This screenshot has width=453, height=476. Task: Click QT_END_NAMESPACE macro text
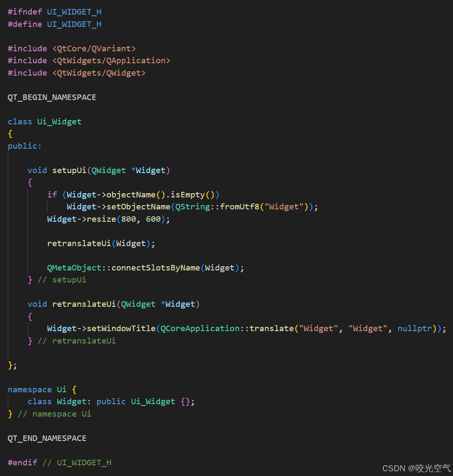point(47,438)
